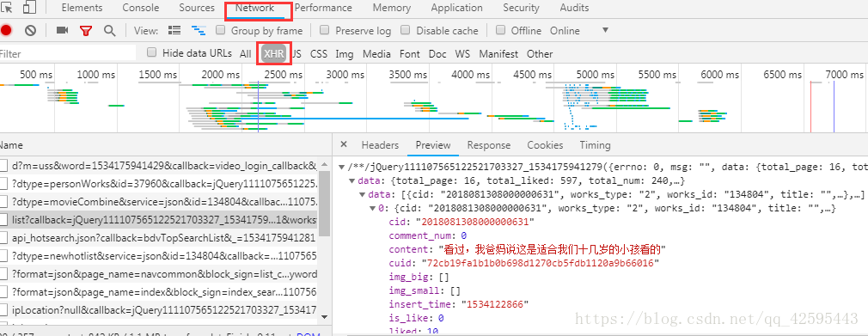The width and height of the screenshot is (868, 336).
Task: Tick checkbox beside ?dtype=personWorks request
Action: pyautogui.click(x=4, y=184)
